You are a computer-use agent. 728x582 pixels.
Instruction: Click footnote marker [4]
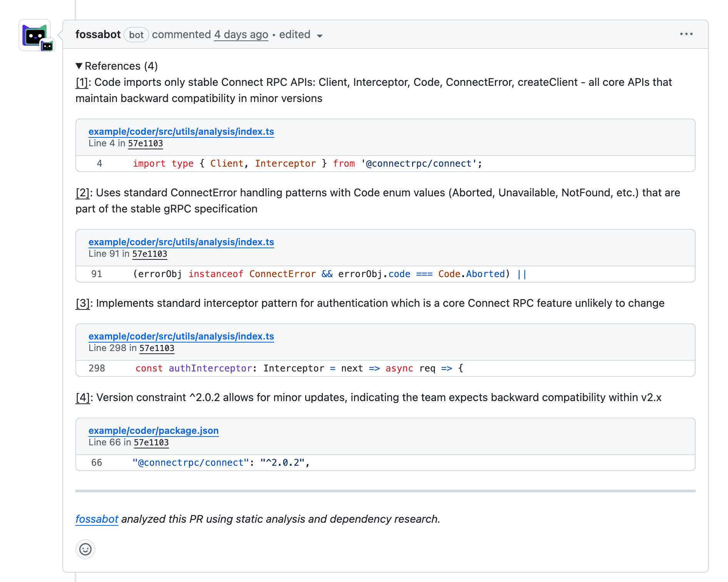82,397
